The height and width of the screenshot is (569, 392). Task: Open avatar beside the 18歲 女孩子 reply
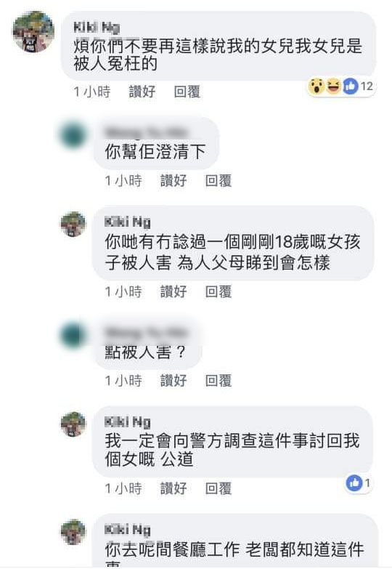pyautogui.click(x=73, y=225)
